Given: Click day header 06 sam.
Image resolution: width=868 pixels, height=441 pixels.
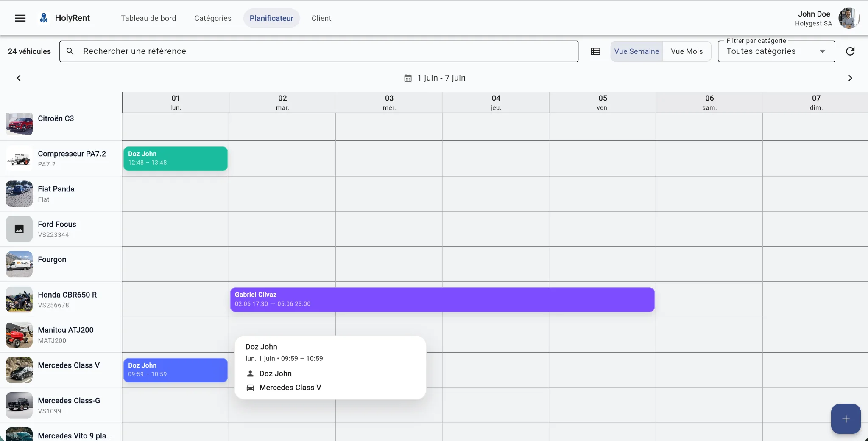Looking at the screenshot, I should (709, 102).
